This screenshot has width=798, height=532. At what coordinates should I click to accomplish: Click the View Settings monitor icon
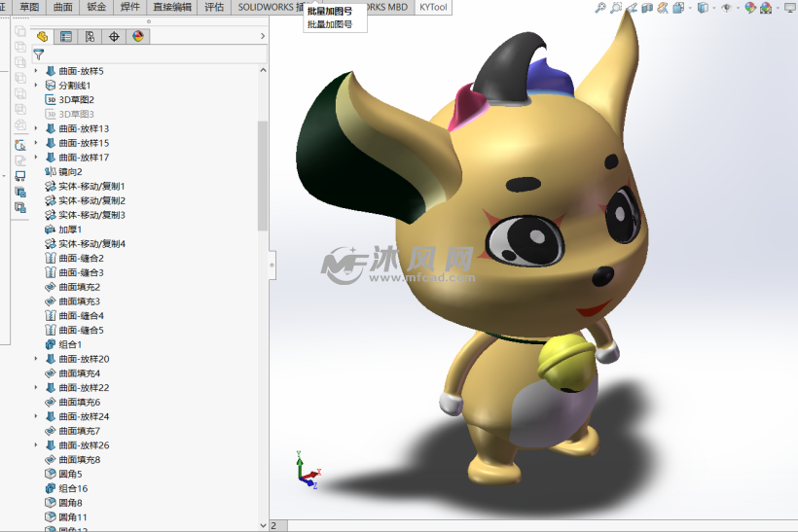[790, 7]
